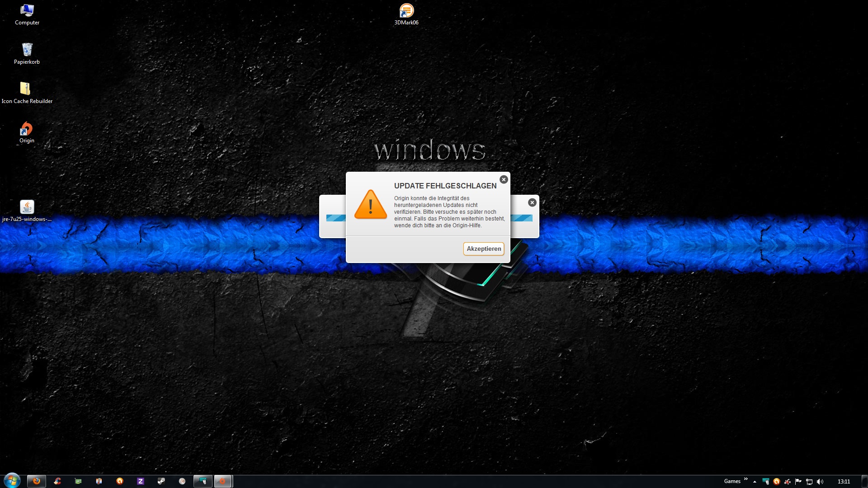The image size is (868, 488).
Task: Click the 13:11 system clock
Action: pyautogui.click(x=844, y=482)
